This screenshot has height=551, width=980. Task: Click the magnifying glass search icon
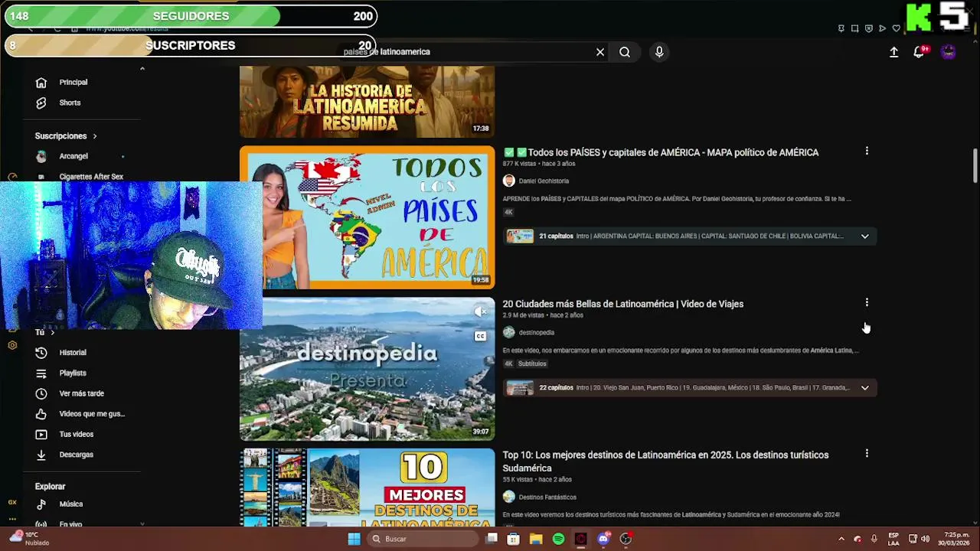tap(625, 52)
